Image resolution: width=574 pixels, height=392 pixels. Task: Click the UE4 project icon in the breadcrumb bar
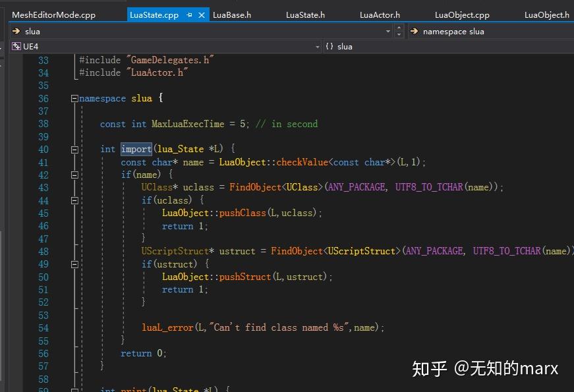15,47
